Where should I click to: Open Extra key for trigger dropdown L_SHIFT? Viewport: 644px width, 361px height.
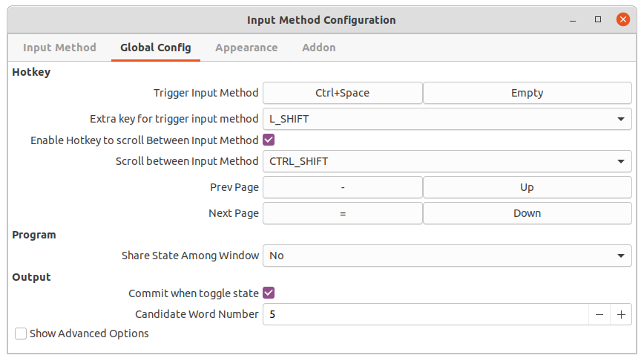coord(447,119)
